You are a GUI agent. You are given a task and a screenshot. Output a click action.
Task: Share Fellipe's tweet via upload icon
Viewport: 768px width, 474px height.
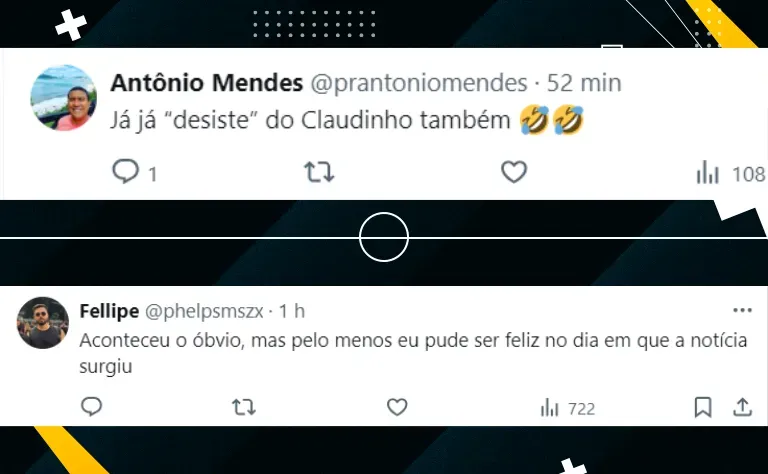(743, 407)
